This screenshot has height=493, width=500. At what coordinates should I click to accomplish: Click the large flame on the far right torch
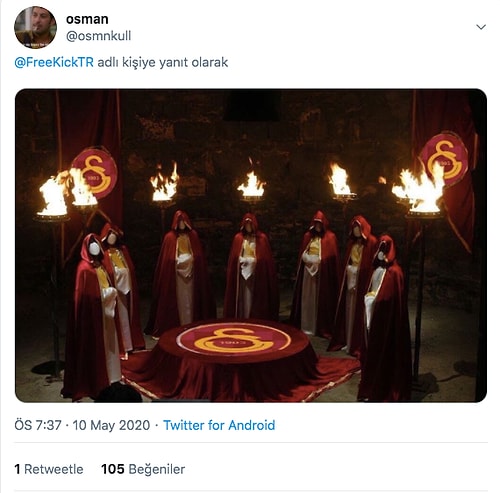[420, 192]
